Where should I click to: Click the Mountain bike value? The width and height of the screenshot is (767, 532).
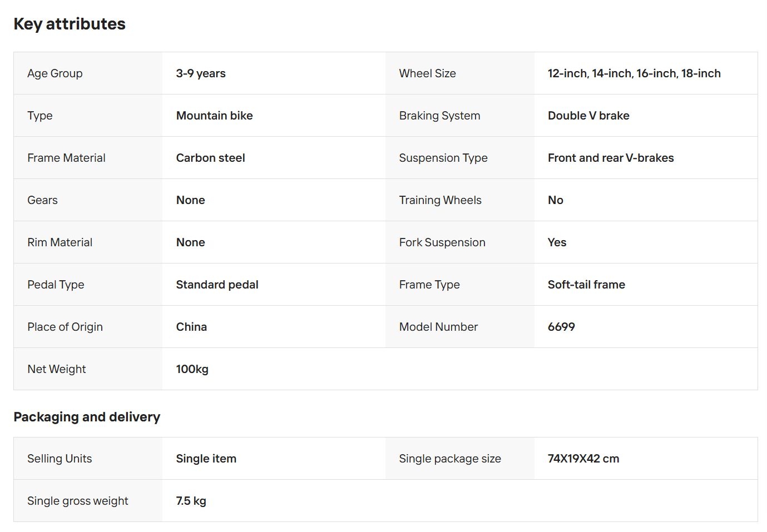[x=215, y=116]
